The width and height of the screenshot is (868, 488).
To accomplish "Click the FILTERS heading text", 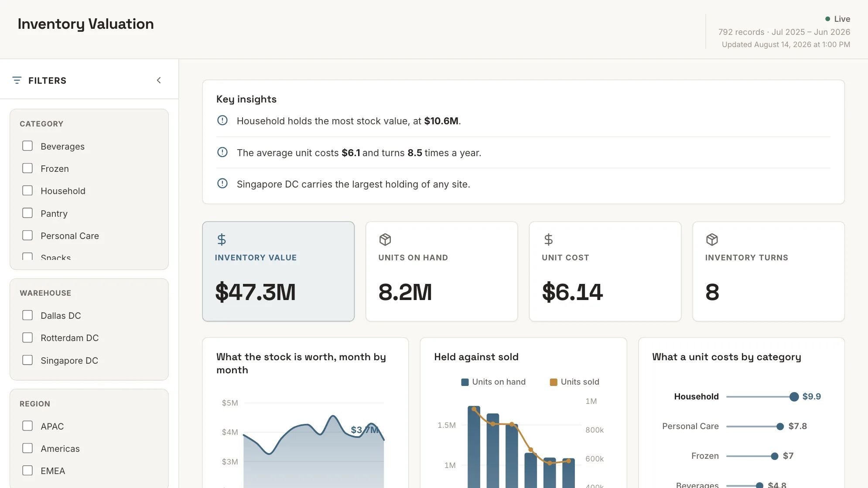I will tap(48, 81).
